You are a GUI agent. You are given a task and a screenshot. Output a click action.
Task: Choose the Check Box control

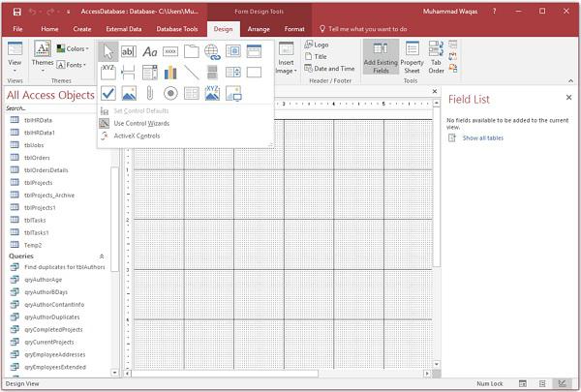point(107,93)
